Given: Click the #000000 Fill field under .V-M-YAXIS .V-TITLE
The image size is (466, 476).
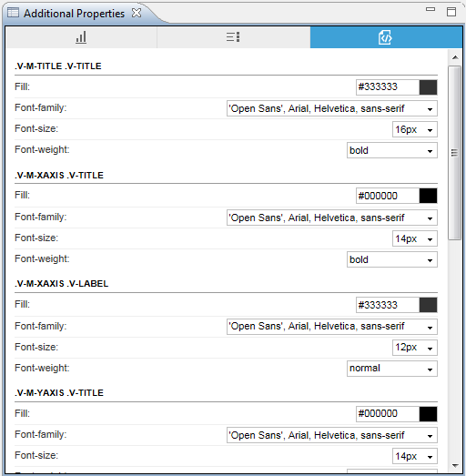Looking at the screenshot, I should pos(388,414).
